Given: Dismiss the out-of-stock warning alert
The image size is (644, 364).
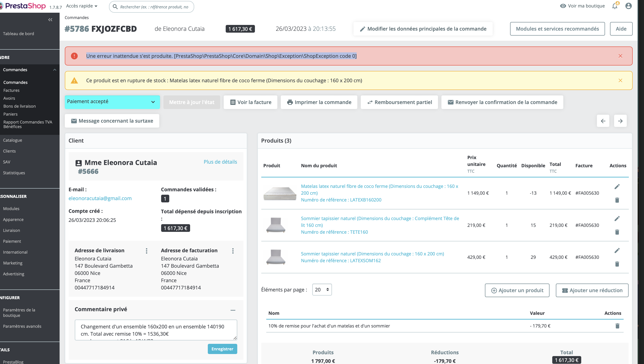Looking at the screenshot, I should pos(620,80).
